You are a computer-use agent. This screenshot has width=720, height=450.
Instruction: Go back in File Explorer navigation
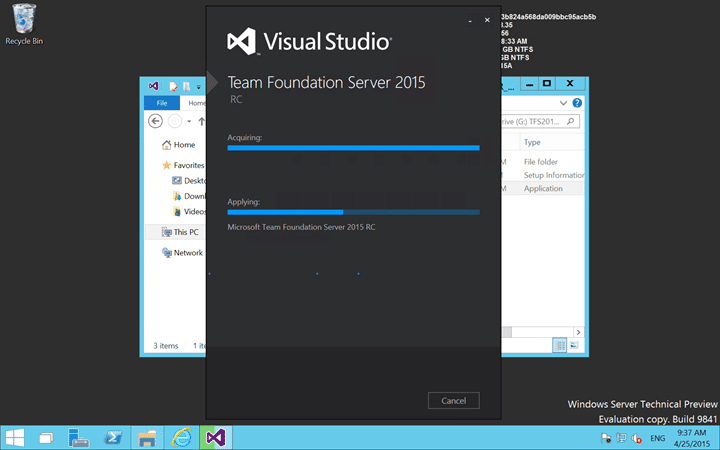click(x=156, y=121)
